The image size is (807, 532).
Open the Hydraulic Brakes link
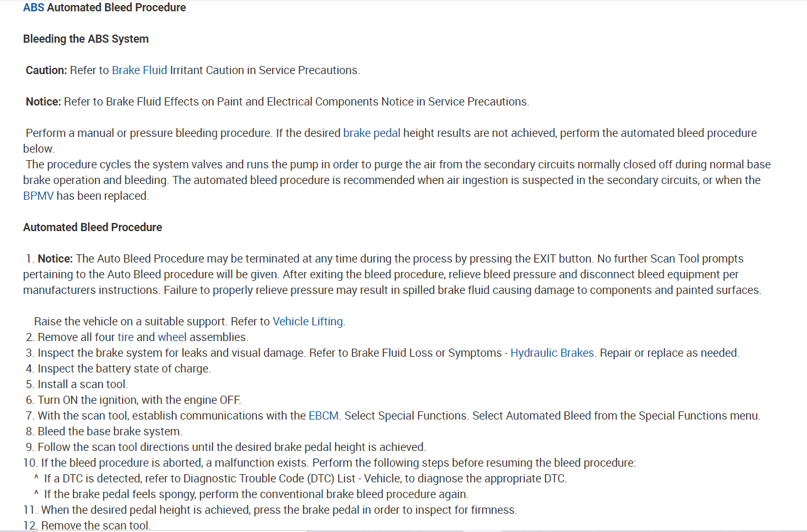(x=552, y=353)
